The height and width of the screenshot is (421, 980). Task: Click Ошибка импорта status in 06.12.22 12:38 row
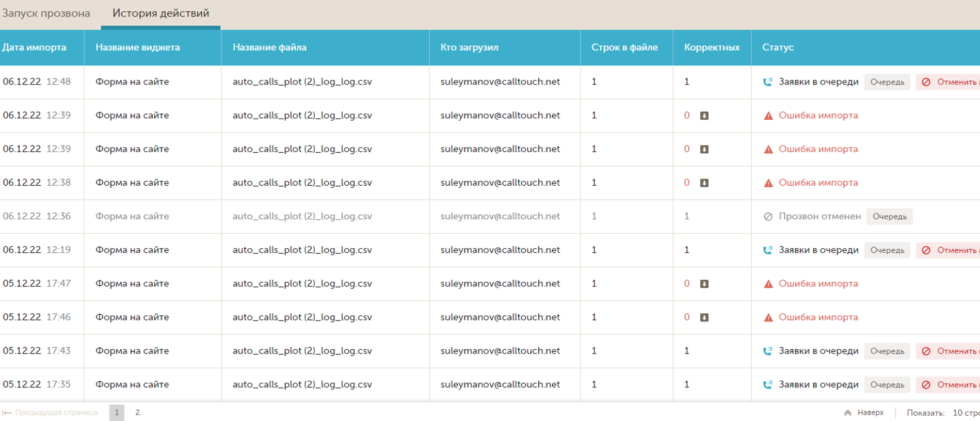818,183
